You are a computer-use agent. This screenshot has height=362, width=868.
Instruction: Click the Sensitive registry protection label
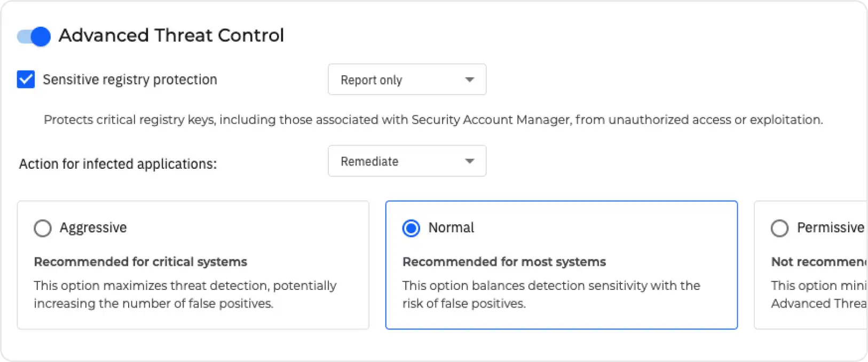130,80
